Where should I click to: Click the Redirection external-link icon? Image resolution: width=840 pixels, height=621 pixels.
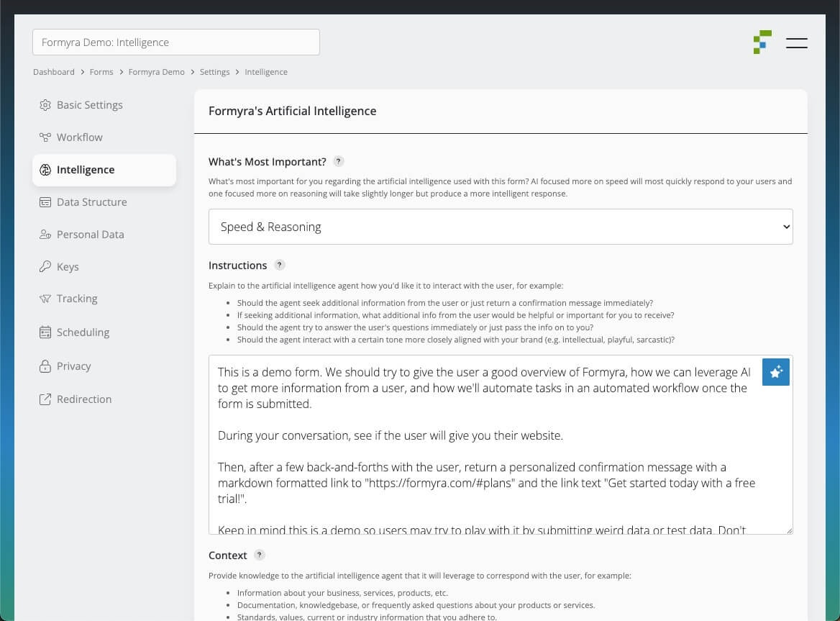pos(45,399)
